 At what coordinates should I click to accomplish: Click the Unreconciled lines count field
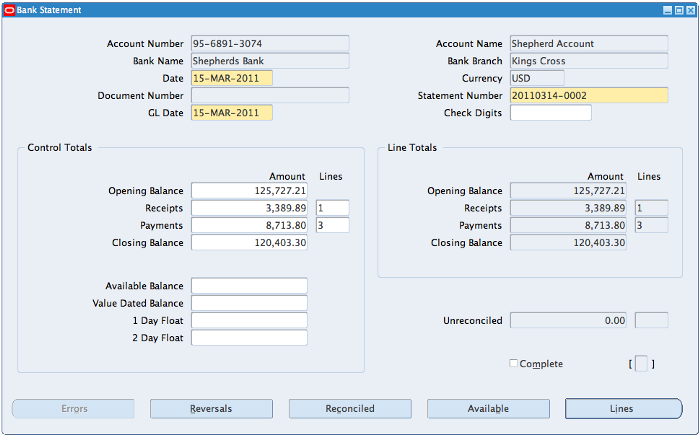651,320
